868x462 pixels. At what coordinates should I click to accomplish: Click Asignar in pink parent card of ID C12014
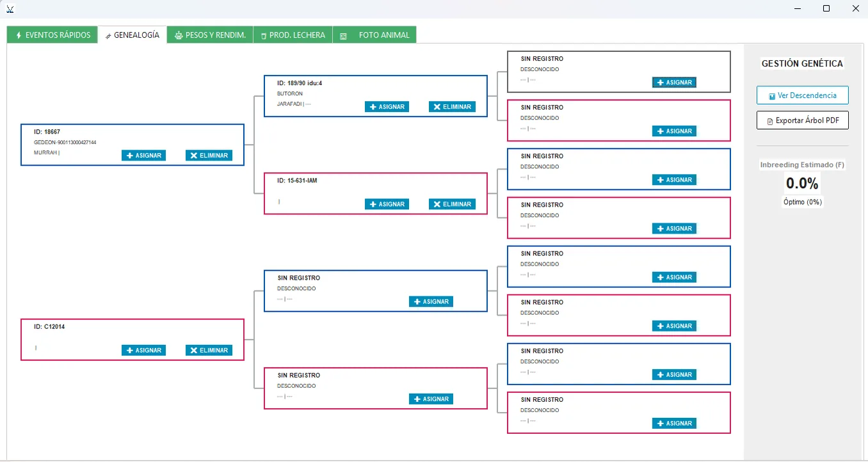tap(431, 399)
